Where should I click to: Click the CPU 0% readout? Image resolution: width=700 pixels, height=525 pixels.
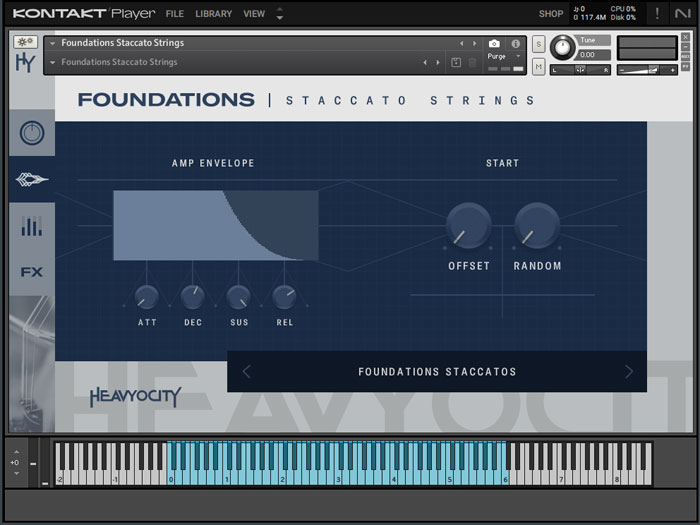[623, 9]
